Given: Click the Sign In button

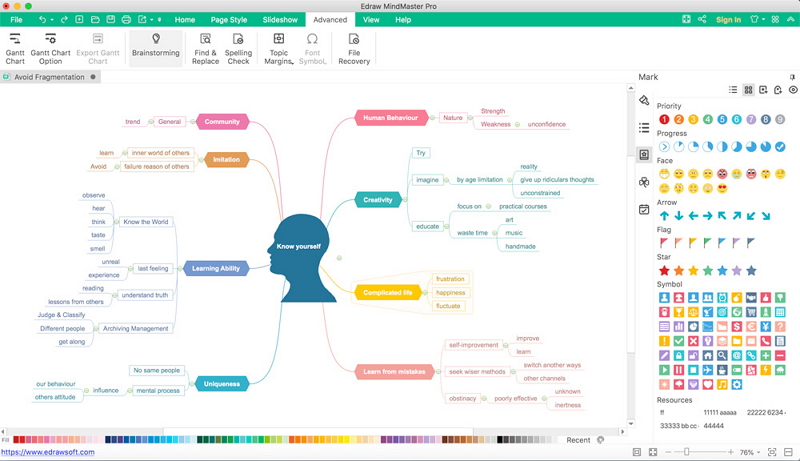Looking at the screenshot, I should point(728,19).
